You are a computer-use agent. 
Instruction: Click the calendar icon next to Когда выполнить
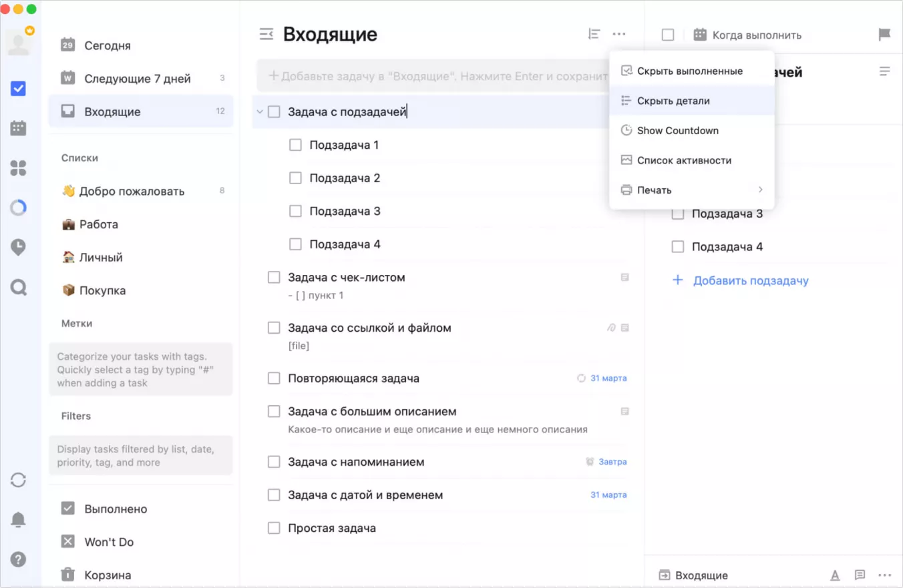pos(700,35)
